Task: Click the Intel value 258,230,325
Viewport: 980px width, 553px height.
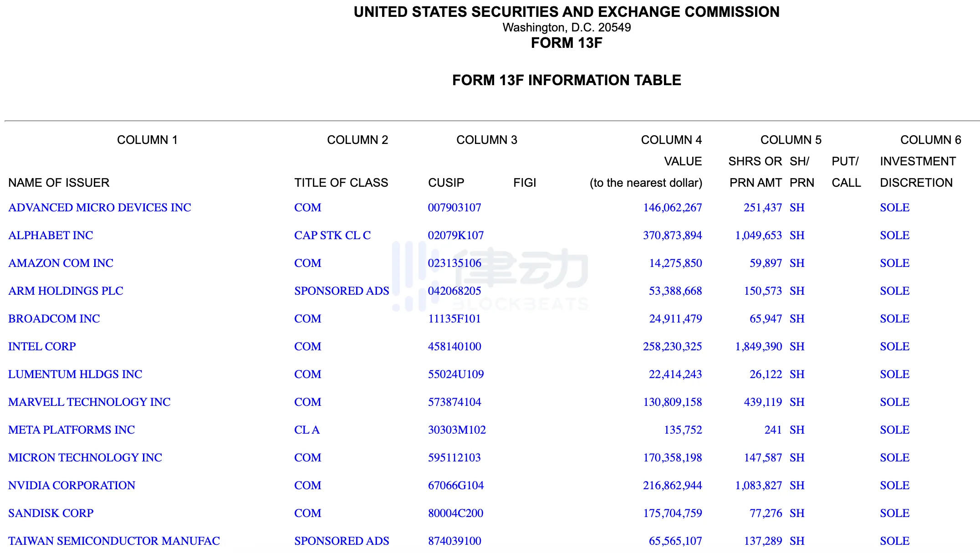Action: click(672, 347)
